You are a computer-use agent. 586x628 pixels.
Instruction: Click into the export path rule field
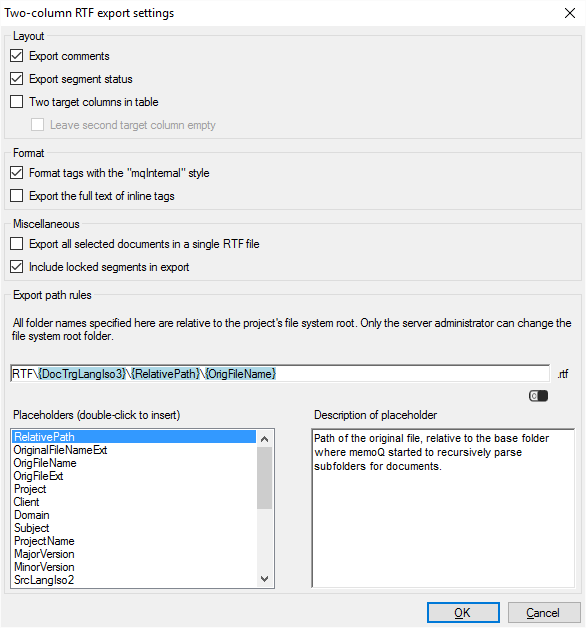click(280, 374)
